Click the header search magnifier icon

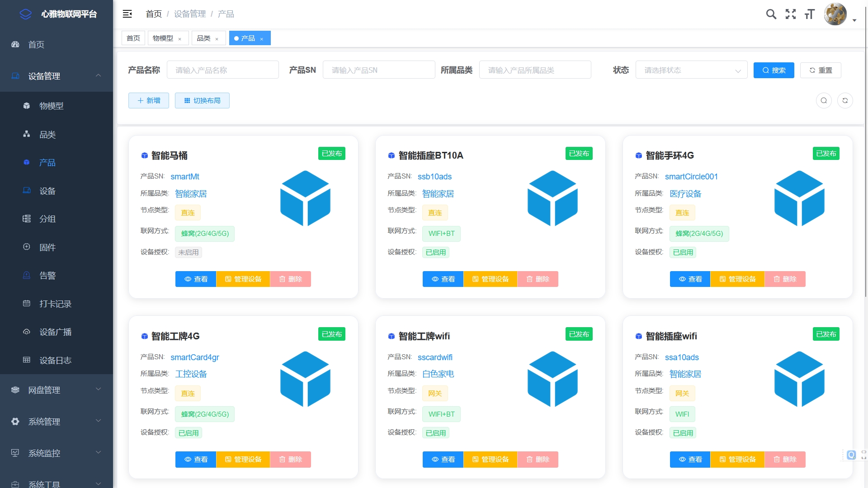(771, 14)
